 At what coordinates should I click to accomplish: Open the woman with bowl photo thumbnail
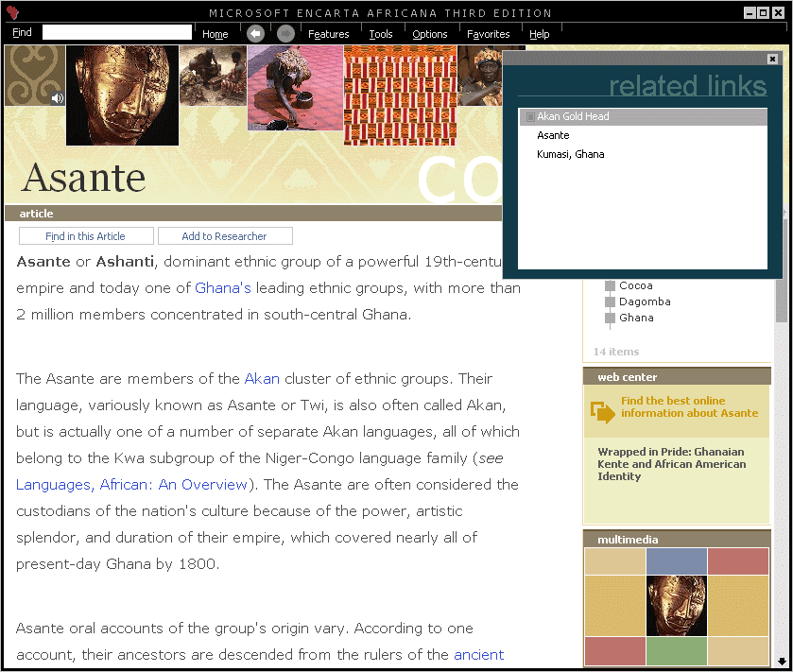pyautogui.click(x=295, y=88)
